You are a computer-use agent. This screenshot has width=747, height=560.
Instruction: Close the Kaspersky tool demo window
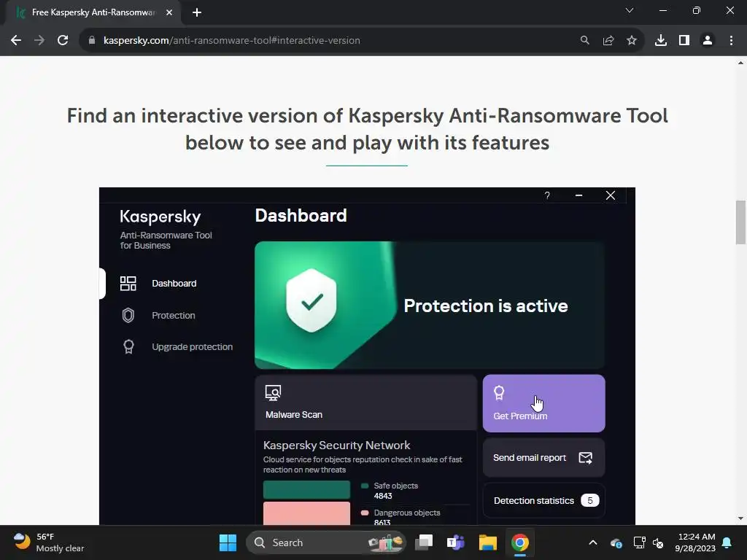[611, 195]
